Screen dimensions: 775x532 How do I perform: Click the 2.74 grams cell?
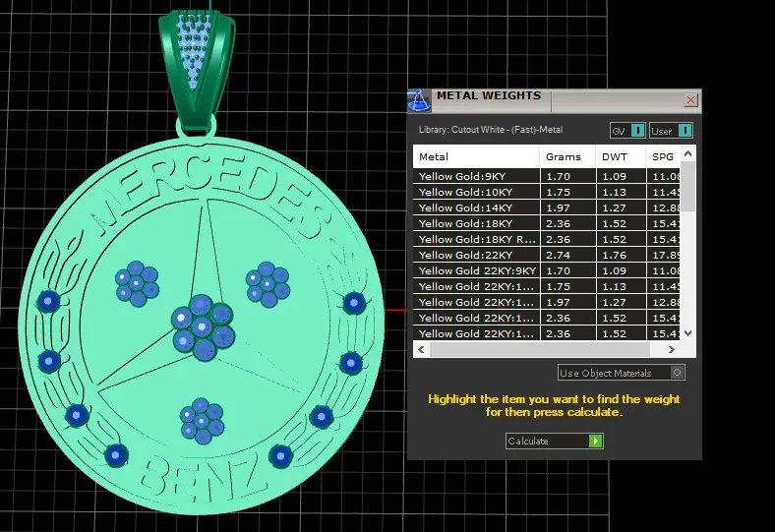coord(567,256)
